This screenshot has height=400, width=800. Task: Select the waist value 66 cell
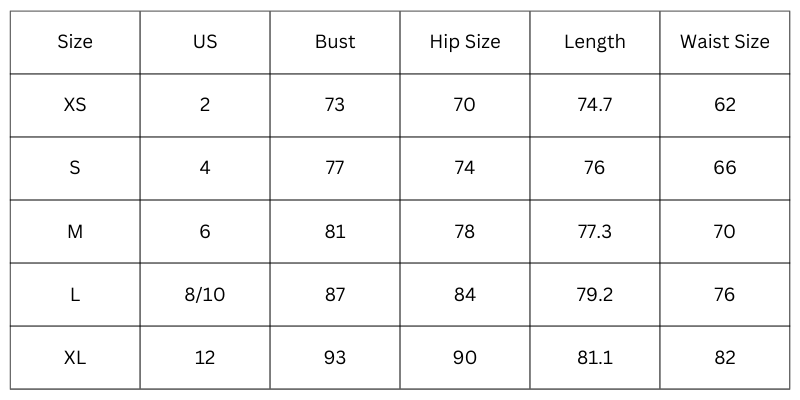(725, 168)
